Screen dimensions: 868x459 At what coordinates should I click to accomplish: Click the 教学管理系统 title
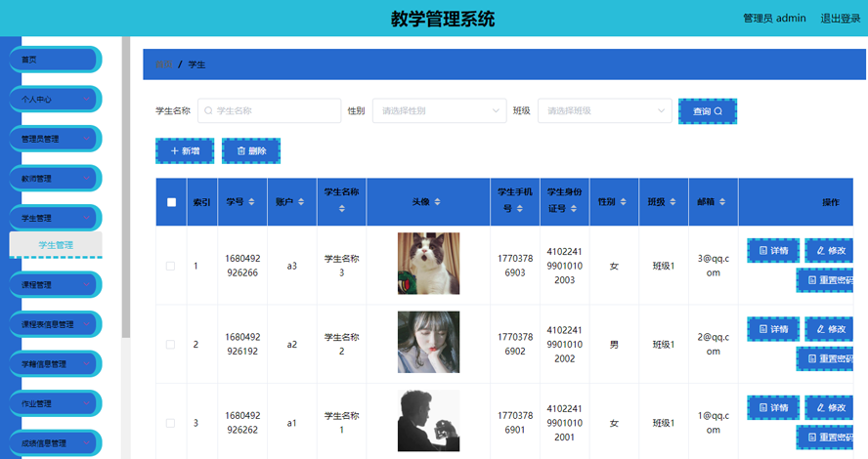point(443,19)
